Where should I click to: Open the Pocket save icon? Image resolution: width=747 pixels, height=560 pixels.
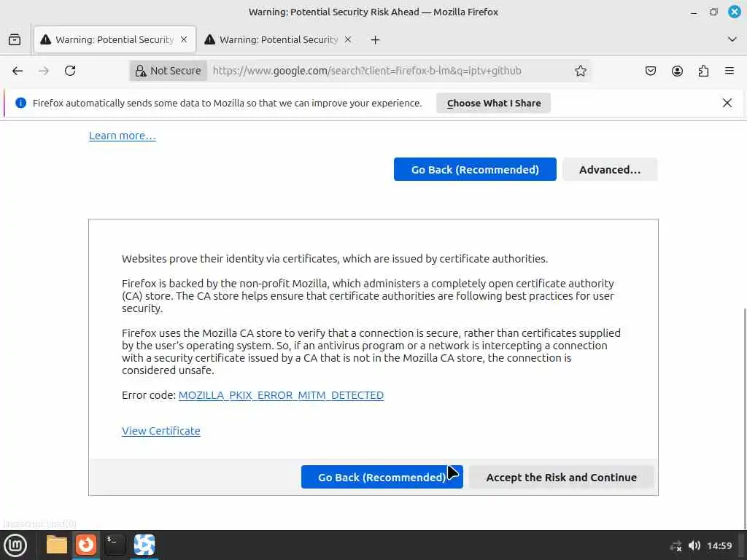pyautogui.click(x=650, y=71)
